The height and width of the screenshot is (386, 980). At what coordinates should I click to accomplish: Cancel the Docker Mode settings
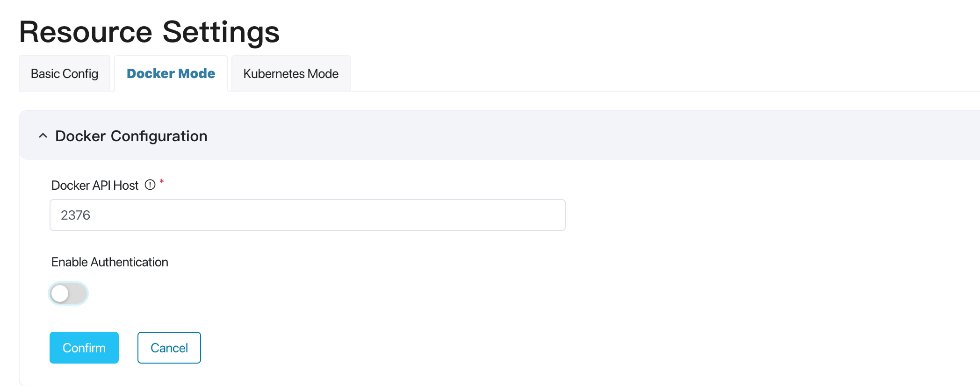(x=169, y=347)
